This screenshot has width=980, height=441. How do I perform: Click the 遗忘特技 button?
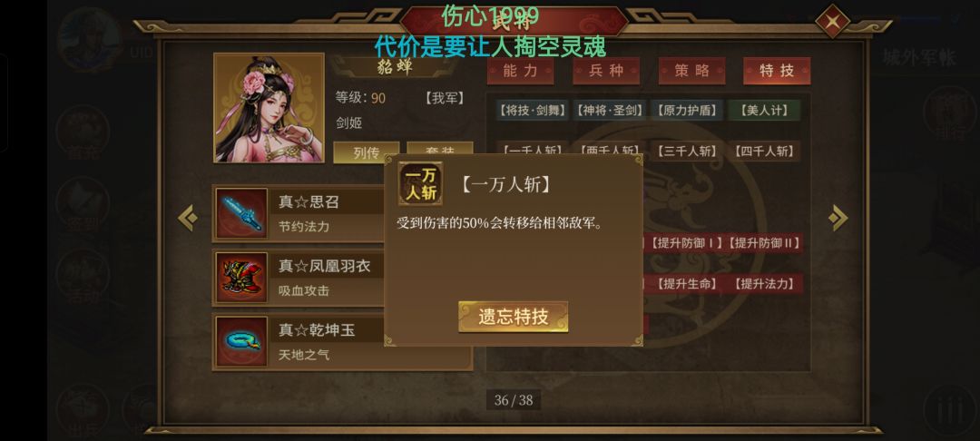pos(513,317)
